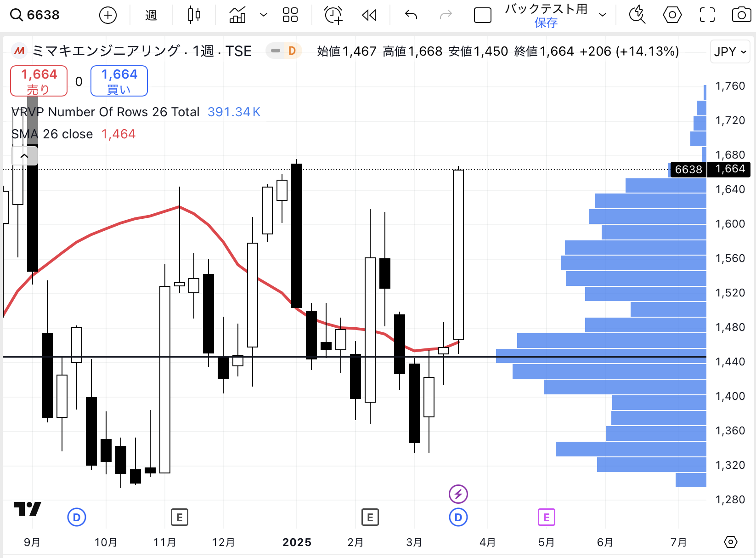Select the VRVP indicator legend

[105, 112]
